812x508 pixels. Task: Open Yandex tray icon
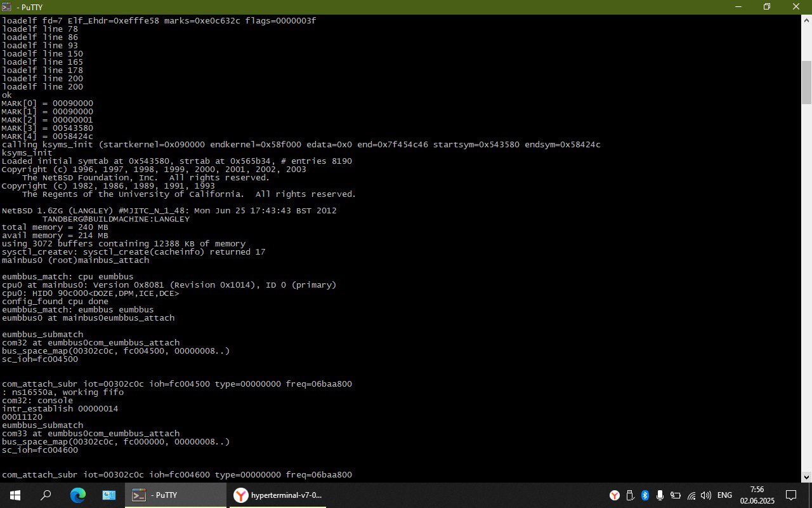(x=615, y=495)
